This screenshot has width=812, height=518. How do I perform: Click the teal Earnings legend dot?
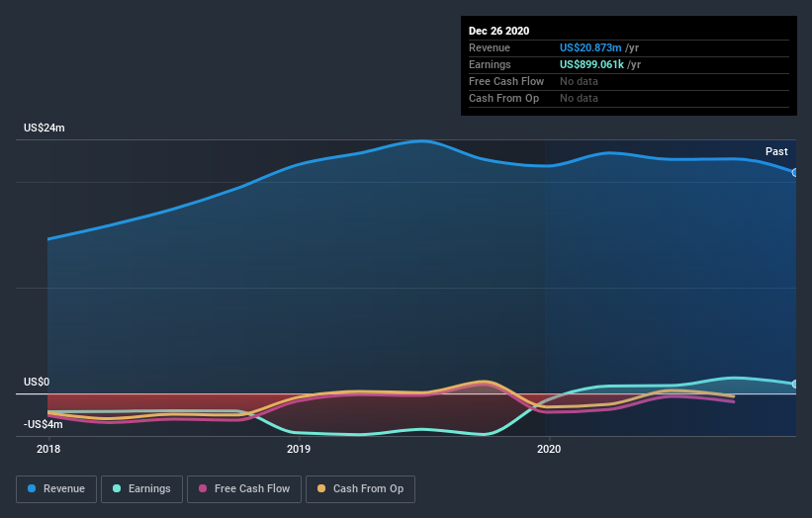(117, 488)
